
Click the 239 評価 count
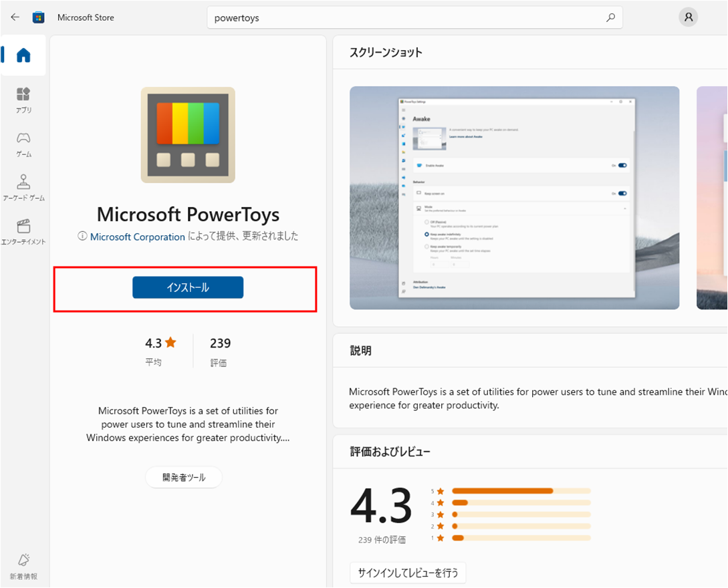point(220,351)
